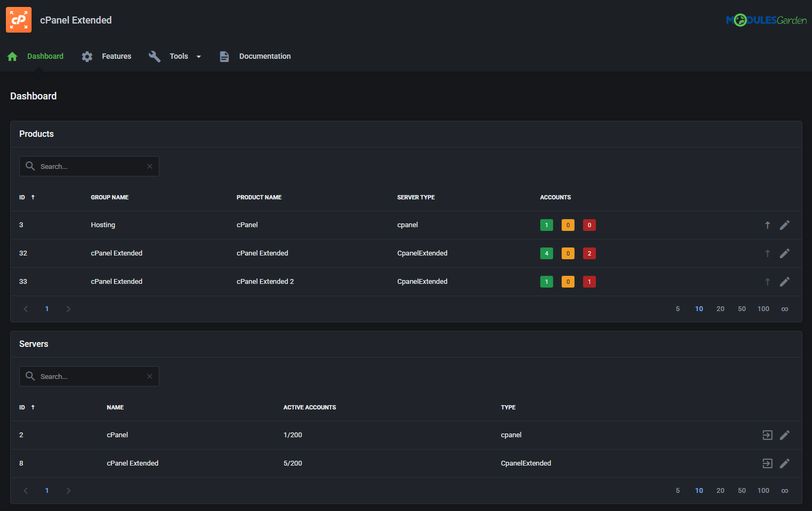
Task: Show 50 servers per page
Action: (x=742, y=491)
